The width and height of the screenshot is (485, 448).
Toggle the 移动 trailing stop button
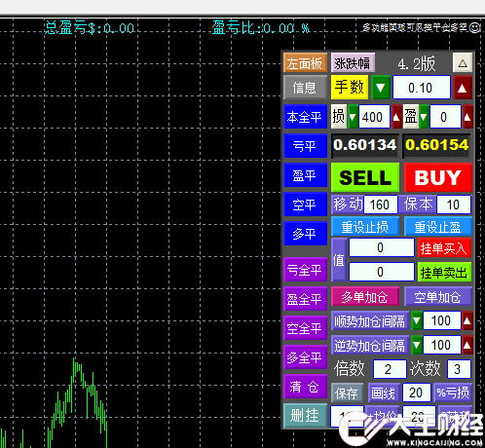pyautogui.click(x=348, y=205)
